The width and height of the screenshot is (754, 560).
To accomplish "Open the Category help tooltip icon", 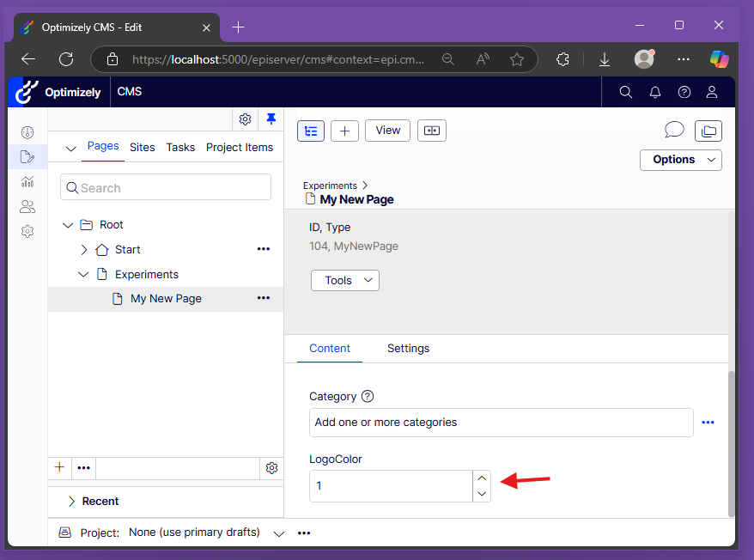I will point(368,397).
